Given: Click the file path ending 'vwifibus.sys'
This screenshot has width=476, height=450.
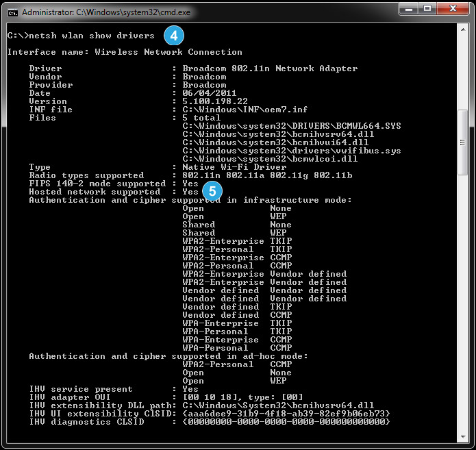Looking at the screenshot, I should (x=292, y=151).
